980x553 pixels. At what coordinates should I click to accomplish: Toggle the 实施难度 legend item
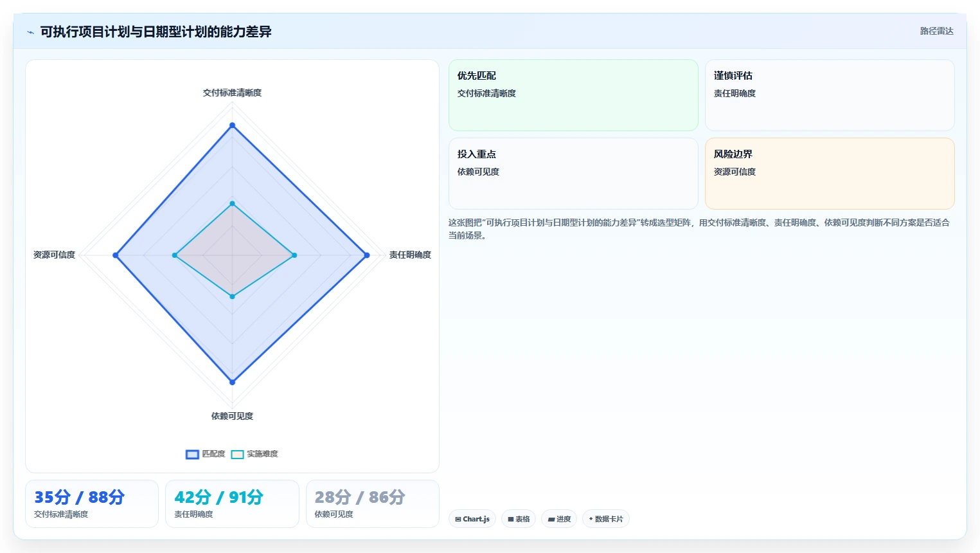coord(254,454)
